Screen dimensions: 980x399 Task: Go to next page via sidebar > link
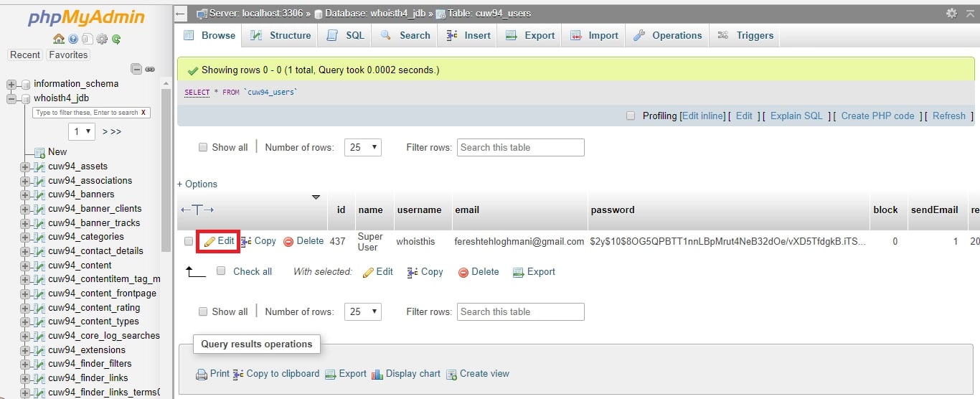coord(105,131)
